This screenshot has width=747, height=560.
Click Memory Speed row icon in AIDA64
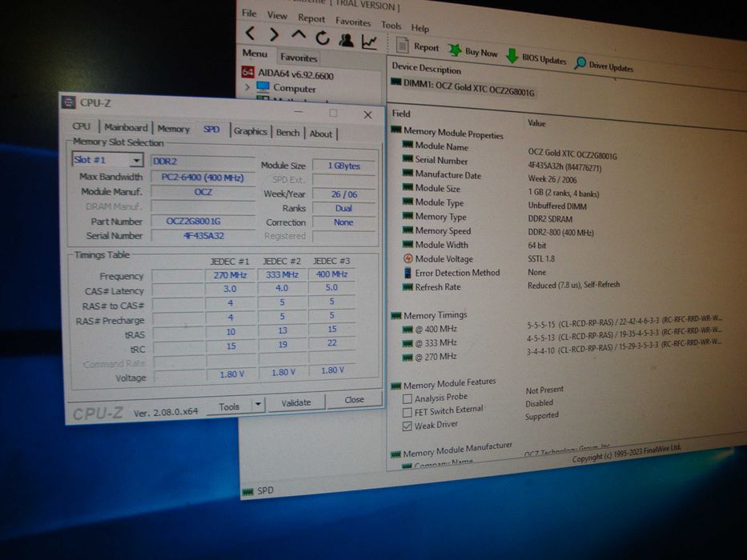coord(408,230)
